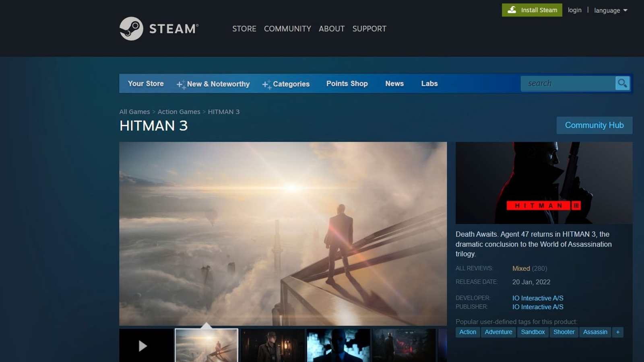The height and width of the screenshot is (362, 644).
Task: Click the IO Interactive A/S developer link
Action: tap(538, 298)
